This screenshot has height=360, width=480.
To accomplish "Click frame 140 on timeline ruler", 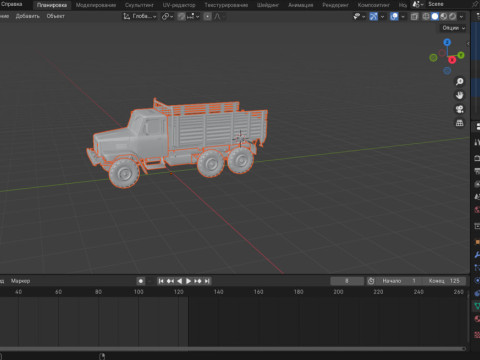I will tap(218, 292).
